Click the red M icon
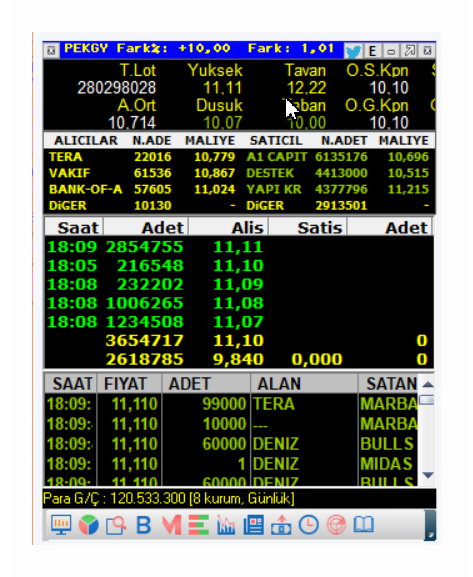 [172, 525]
